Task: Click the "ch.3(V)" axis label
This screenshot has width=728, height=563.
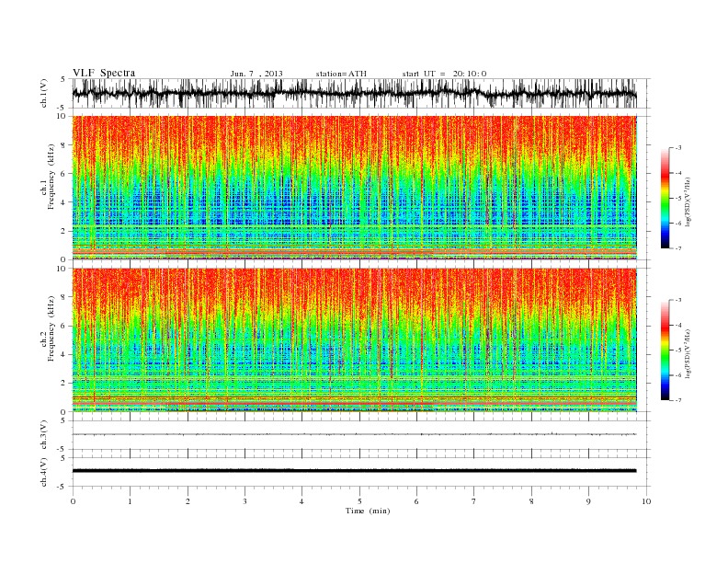Action: 44,435
